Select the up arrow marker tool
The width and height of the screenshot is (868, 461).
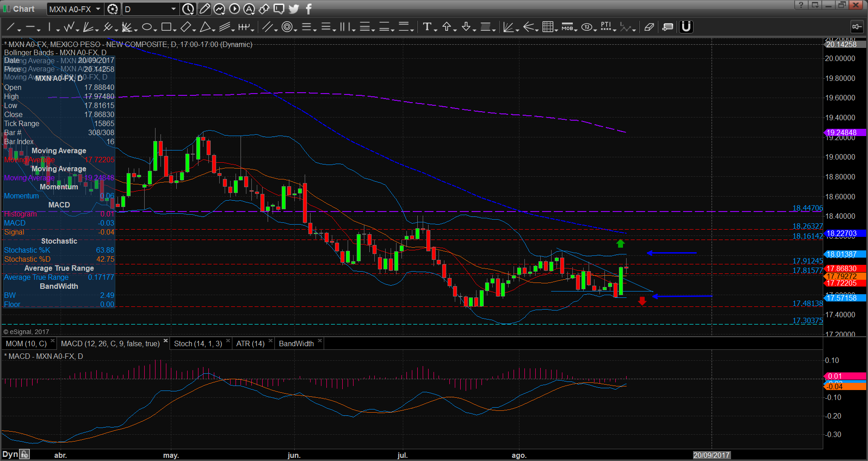point(447,27)
